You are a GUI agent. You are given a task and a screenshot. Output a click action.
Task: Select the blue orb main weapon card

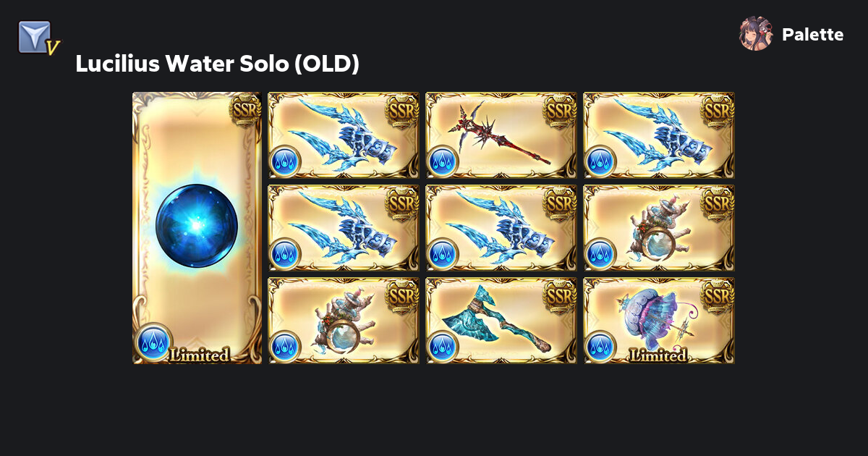[x=197, y=228]
